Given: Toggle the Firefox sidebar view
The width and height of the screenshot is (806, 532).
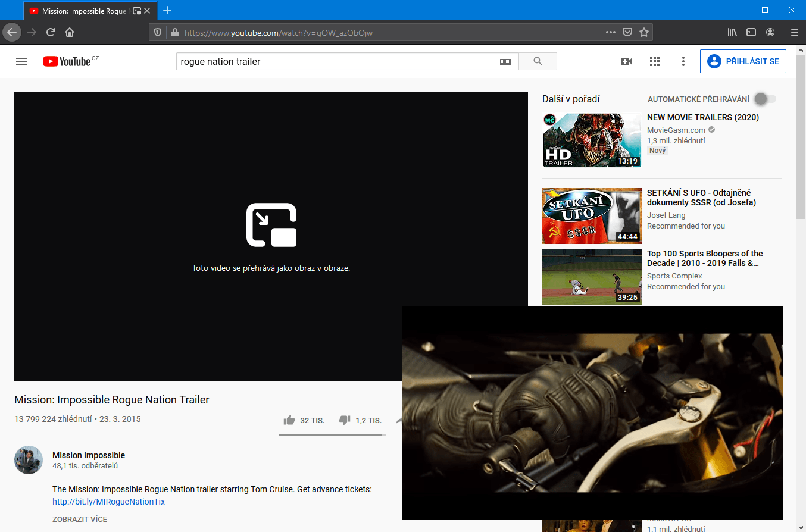Looking at the screenshot, I should tap(751, 32).
